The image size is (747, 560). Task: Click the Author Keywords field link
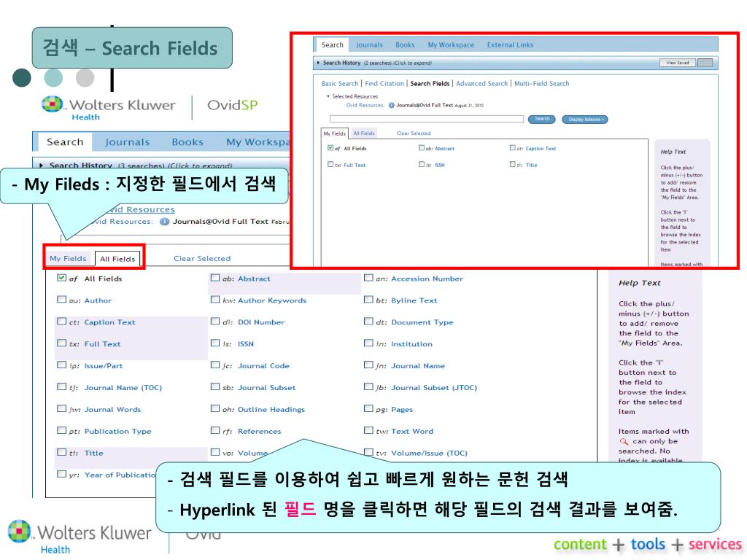point(272,300)
